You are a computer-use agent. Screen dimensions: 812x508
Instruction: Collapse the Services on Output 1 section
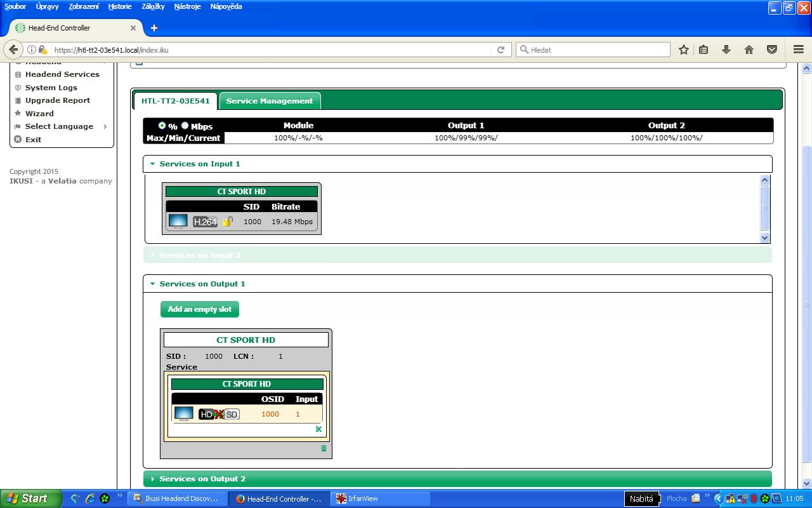click(x=202, y=284)
